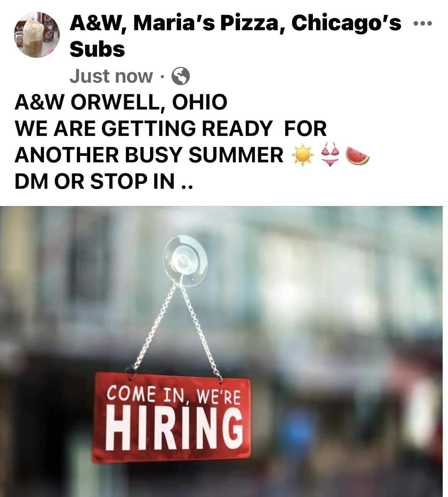Click the "DM OR STOP IN .." line

point(103,181)
